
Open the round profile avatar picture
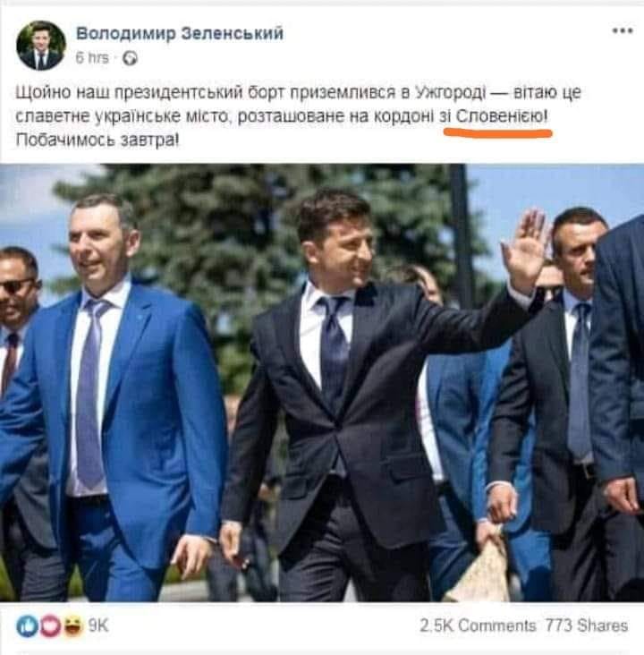(x=41, y=45)
